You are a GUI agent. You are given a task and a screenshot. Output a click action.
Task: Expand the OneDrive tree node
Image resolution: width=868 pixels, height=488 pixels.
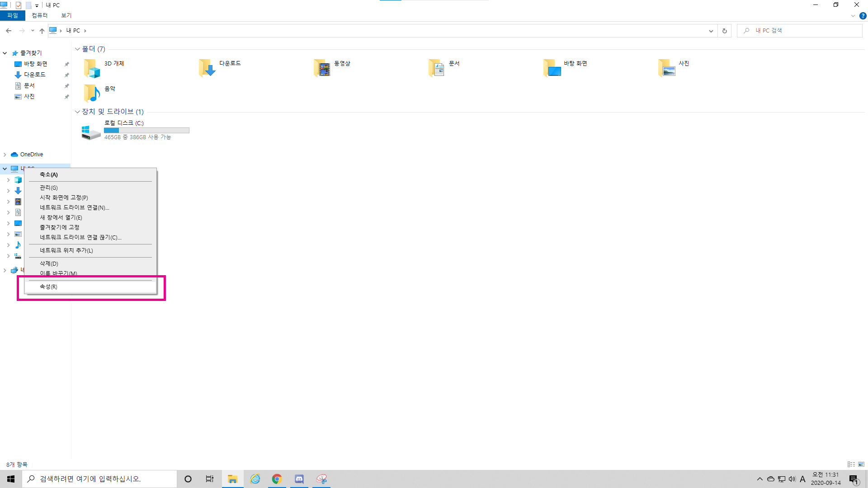click(x=5, y=155)
